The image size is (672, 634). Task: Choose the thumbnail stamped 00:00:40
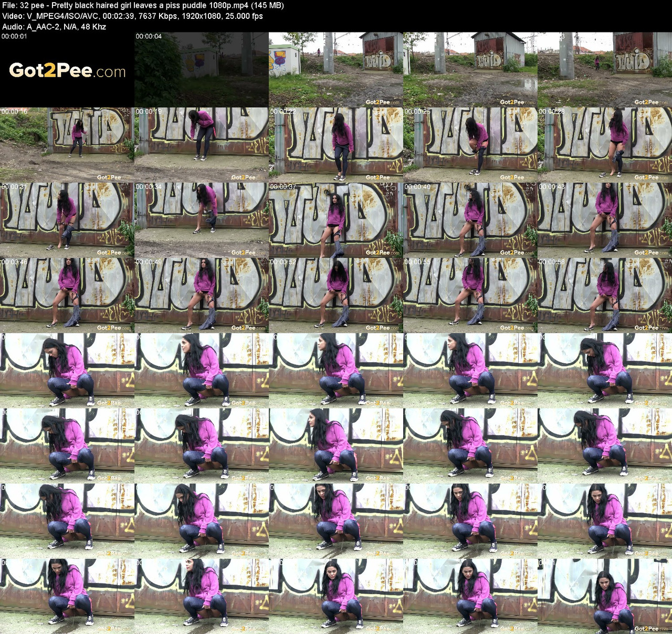[x=470, y=220]
